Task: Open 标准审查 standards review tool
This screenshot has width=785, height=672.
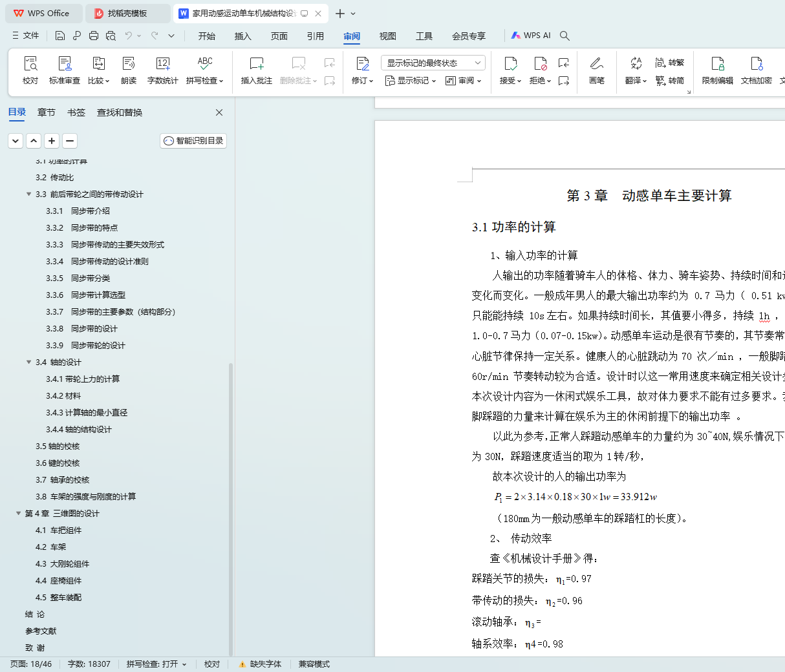Action: (x=65, y=70)
